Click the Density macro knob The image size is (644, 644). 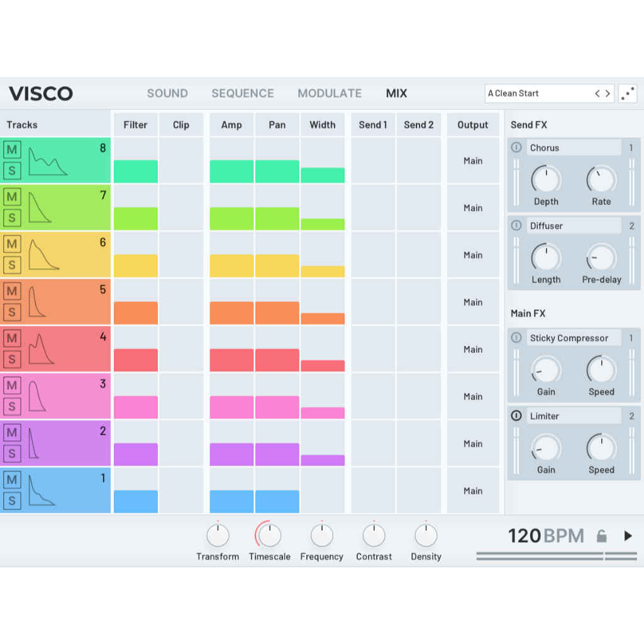tap(426, 536)
